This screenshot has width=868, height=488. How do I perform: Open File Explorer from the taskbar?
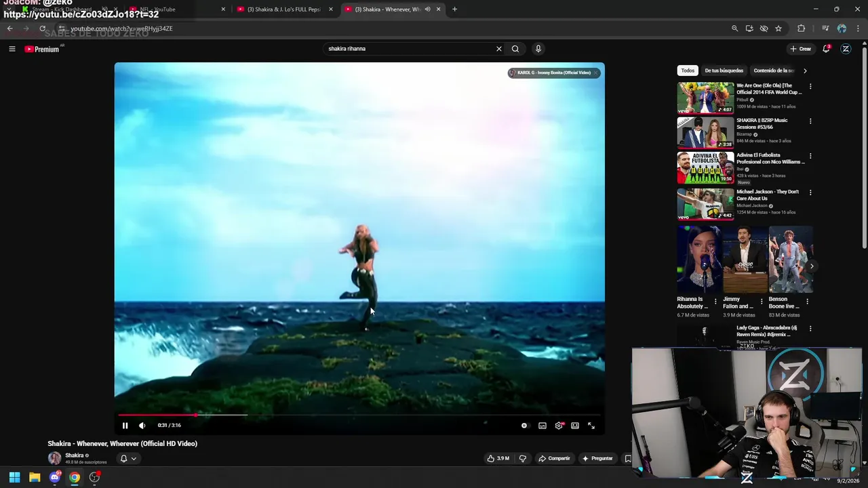[35, 477]
